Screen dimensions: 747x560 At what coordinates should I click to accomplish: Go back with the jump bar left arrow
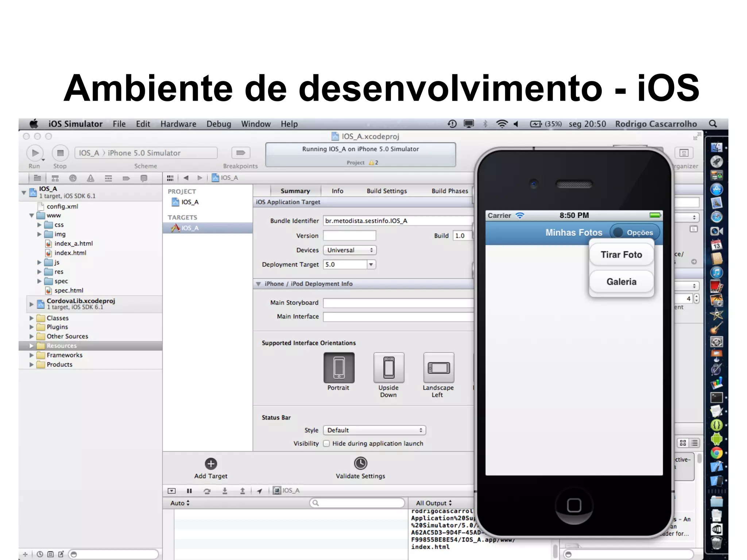coord(186,178)
